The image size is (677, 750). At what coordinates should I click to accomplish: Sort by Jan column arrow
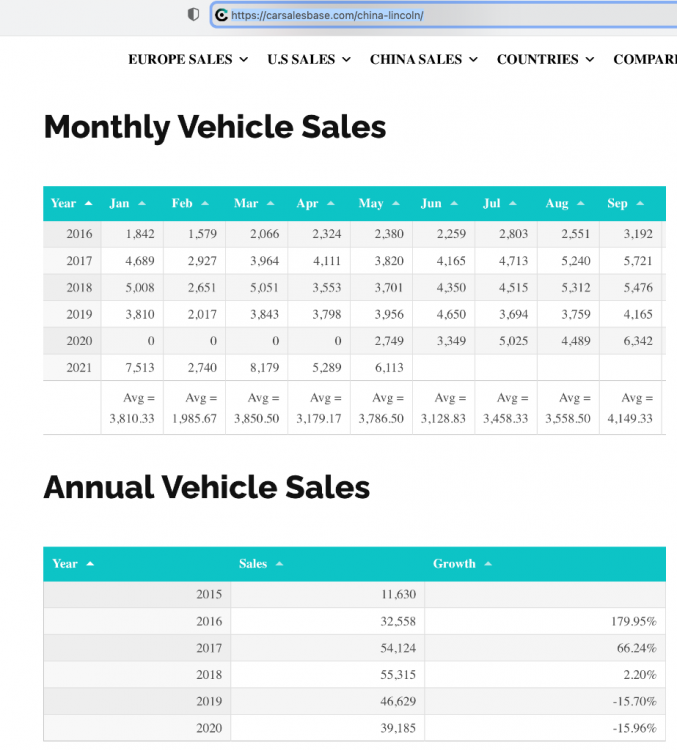click(142, 203)
